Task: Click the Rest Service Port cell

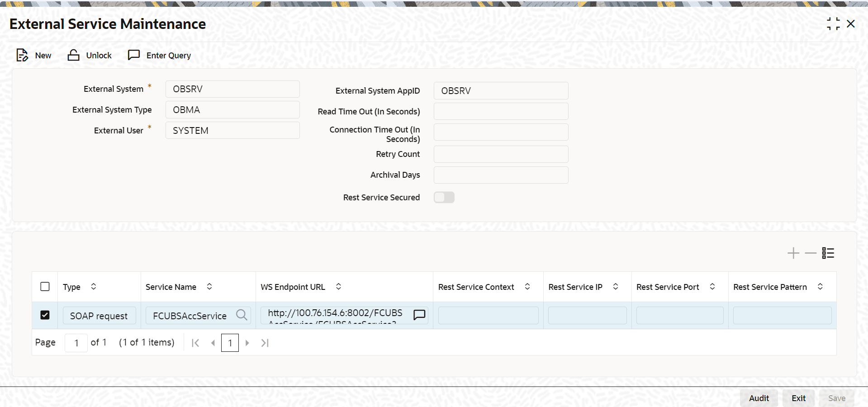Action: click(680, 315)
